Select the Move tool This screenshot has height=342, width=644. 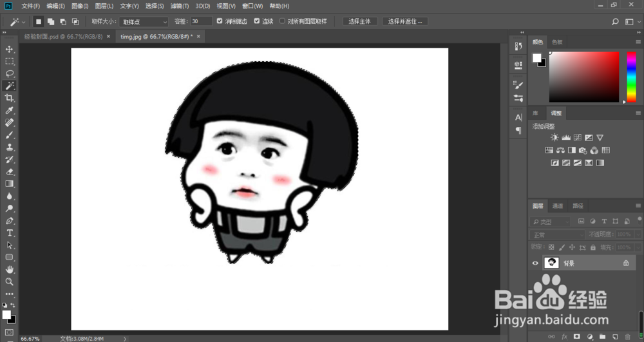click(9, 49)
